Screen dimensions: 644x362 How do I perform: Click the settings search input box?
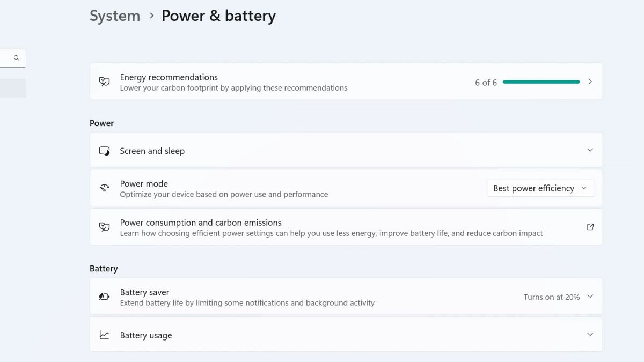[5, 58]
